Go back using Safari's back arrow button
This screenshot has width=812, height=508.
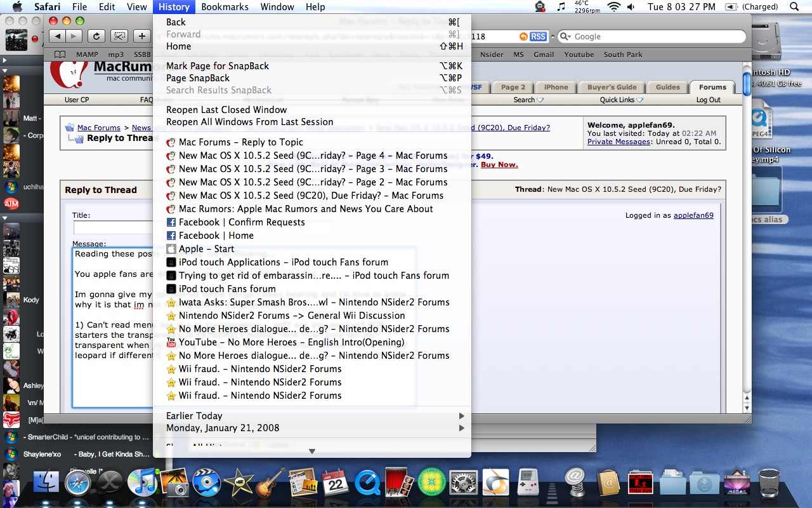click(x=58, y=36)
